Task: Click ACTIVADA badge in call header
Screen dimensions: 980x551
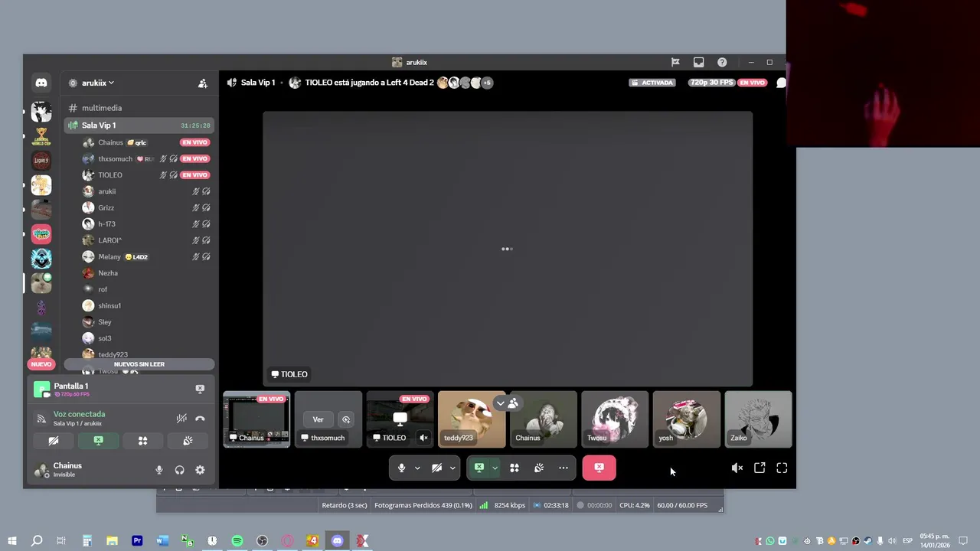Action: click(653, 83)
